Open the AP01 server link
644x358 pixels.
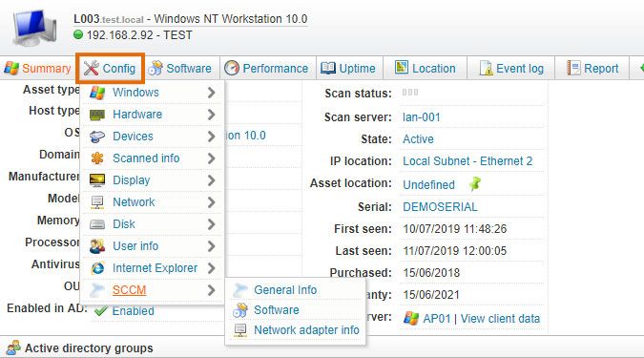(437, 319)
